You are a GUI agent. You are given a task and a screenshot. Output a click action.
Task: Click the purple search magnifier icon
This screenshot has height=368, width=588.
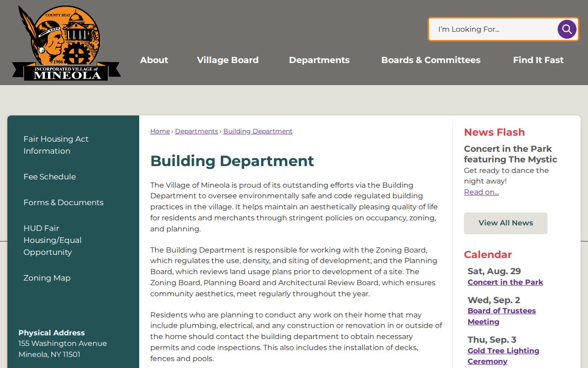(x=567, y=29)
